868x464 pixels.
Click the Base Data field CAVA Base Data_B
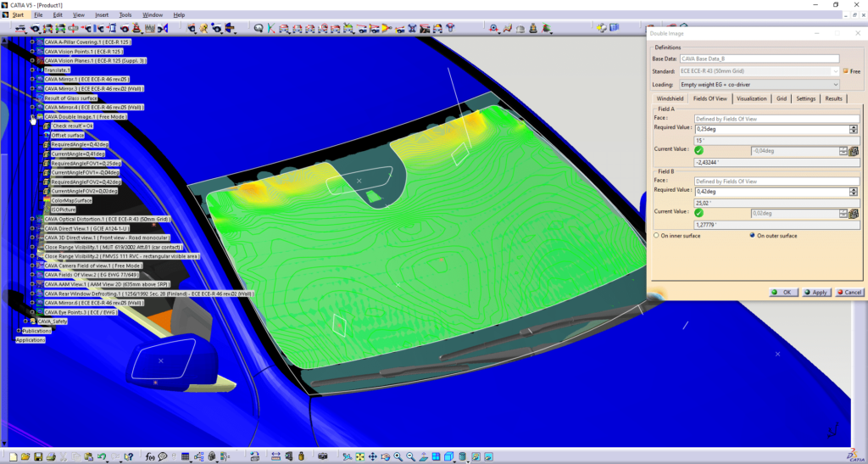[x=759, y=59]
